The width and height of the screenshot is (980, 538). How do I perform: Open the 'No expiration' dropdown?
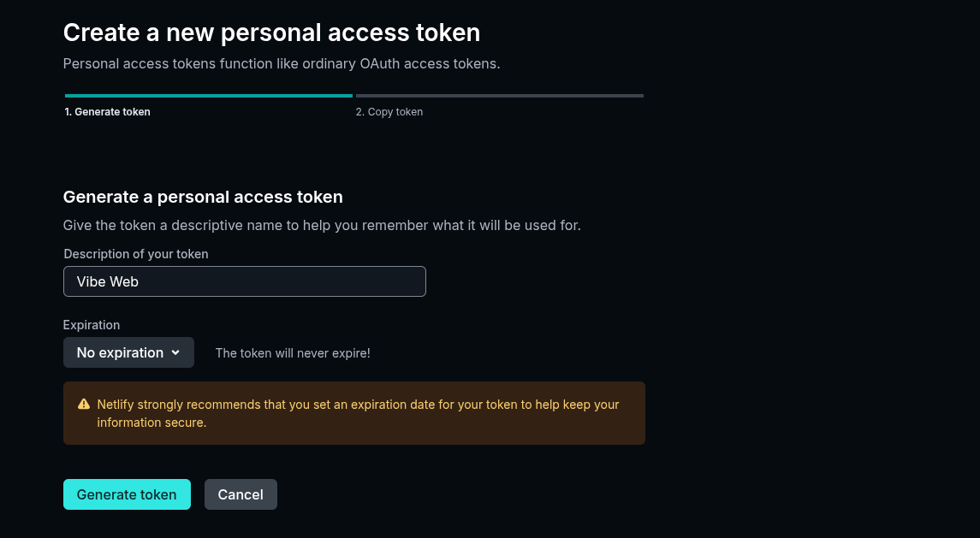tap(128, 352)
